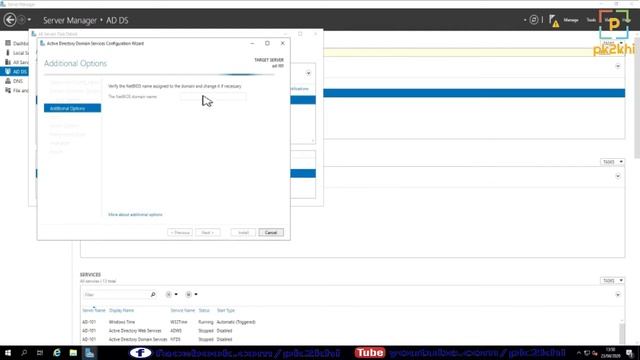
Task: Collapse the Services section chevron
Action: click(618, 294)
